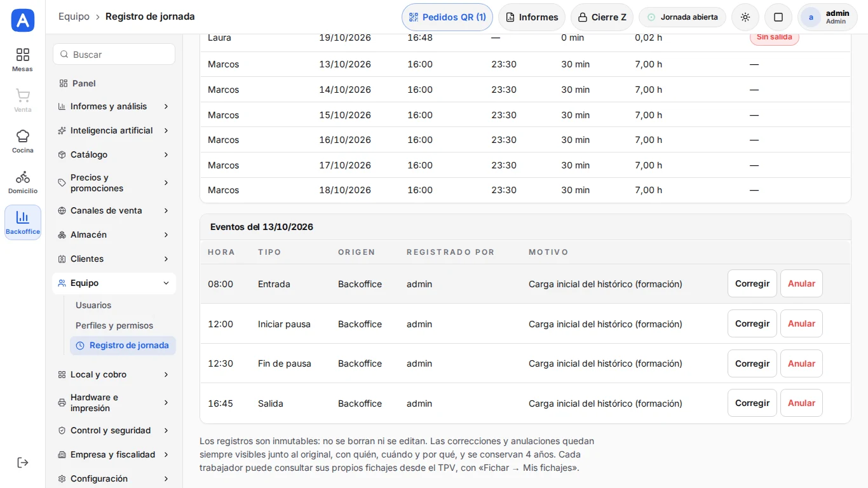868x488 pixels.
Task: Click the logout icon at bottom left
Action: (x=22, y=463)
